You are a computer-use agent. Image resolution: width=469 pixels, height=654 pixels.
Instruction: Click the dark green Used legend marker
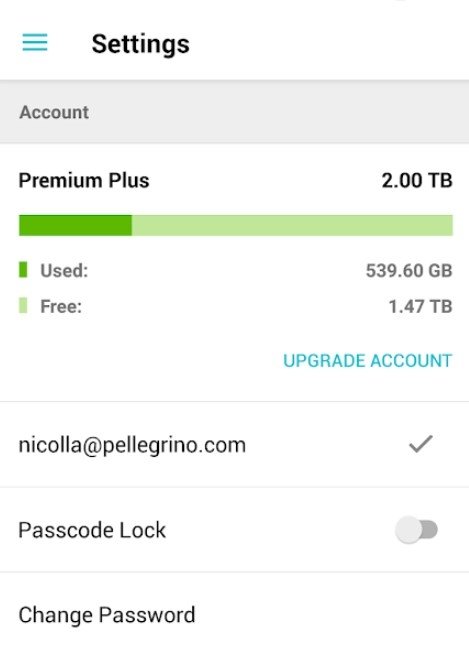coord(23,270)
